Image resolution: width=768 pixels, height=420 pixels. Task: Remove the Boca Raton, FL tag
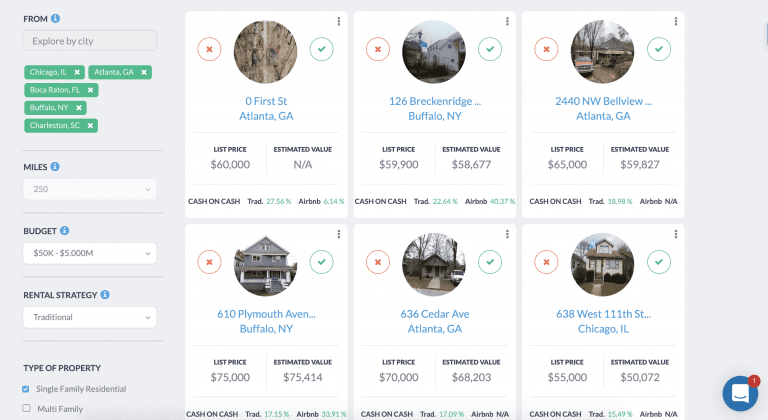click(90, 90)
